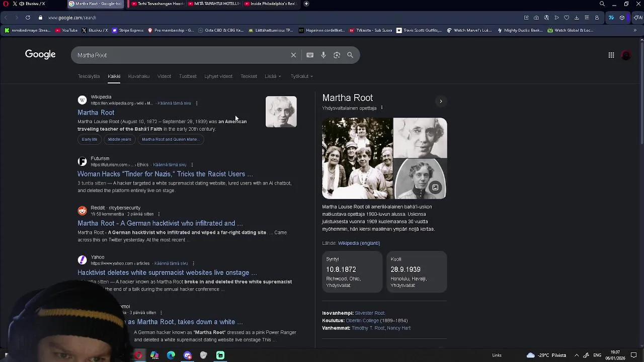Open more options for the Wikipedia result
Image resolution: width=644 pixels, height=362 pixels.
click(x=197, y=103)
